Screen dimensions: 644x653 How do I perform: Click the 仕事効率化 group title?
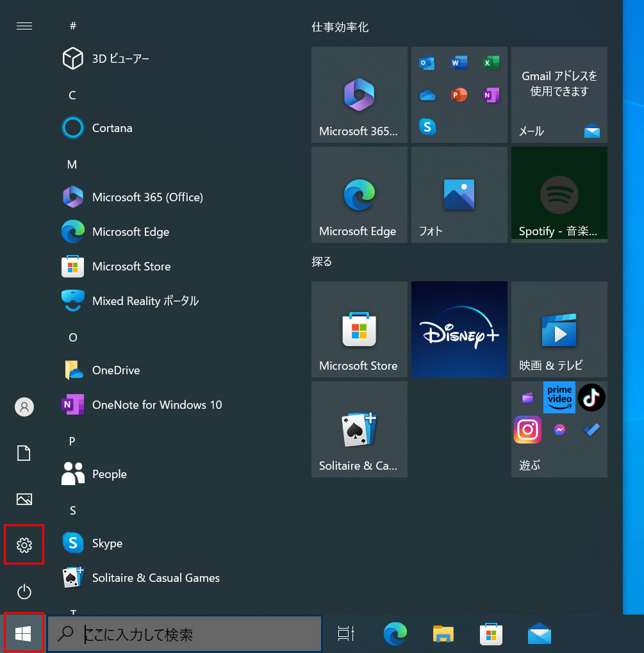pos(340,27)
